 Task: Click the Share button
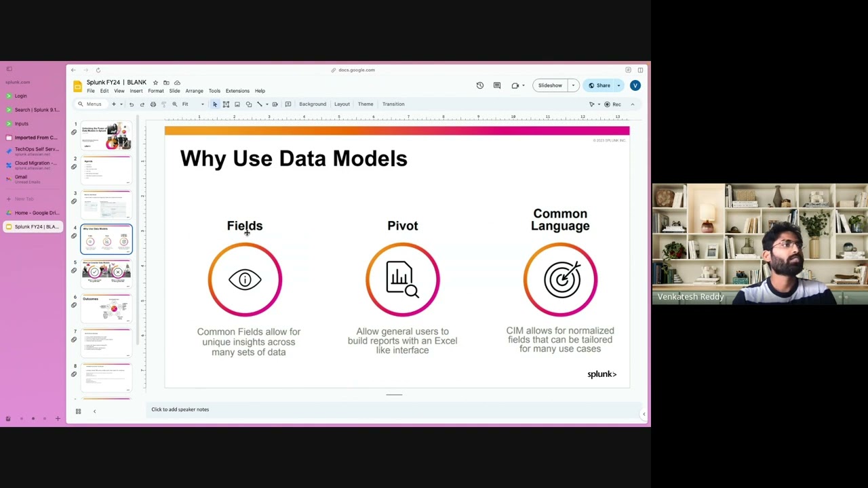(x=599, y=85)
